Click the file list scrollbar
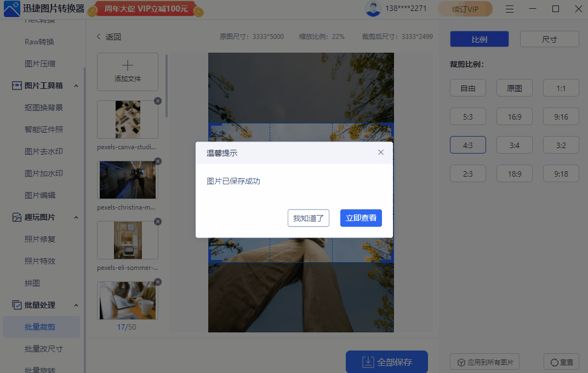The image size is (588, 373). click(x=167, y=86)
